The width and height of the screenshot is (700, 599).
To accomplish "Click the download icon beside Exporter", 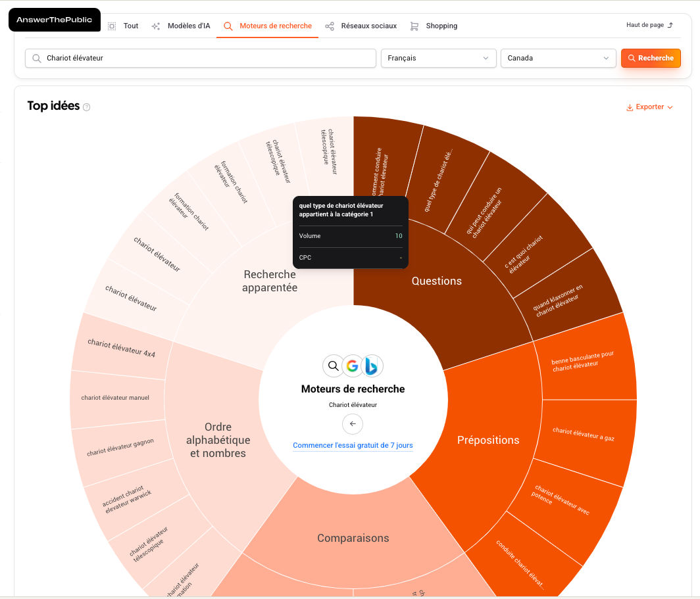I will [x=629, y=107].
